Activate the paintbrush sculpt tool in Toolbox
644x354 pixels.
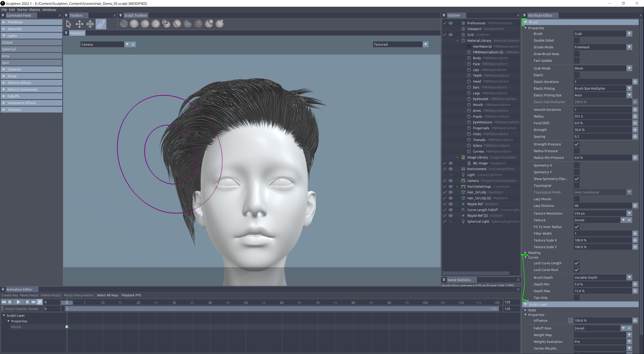(x=101, y=24)
